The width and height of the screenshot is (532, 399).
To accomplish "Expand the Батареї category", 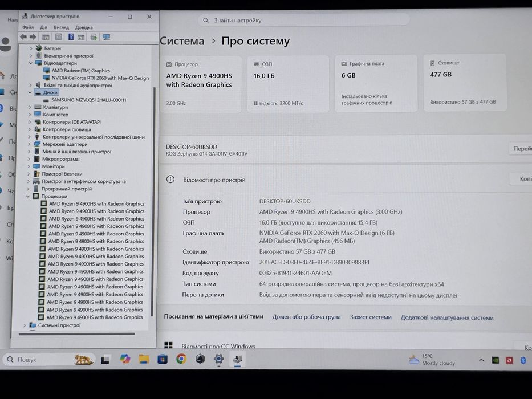I will coord(31,48).
